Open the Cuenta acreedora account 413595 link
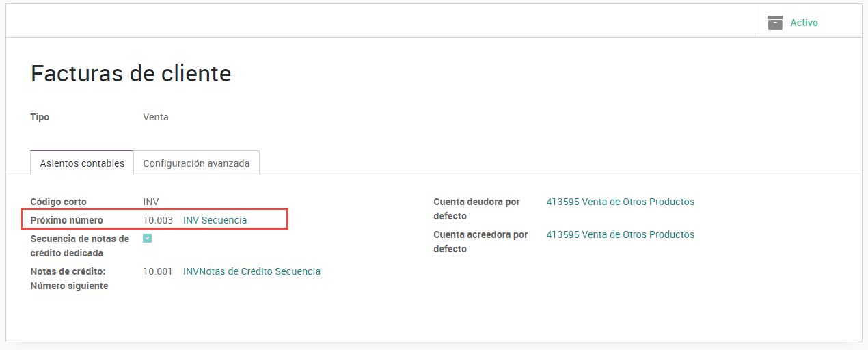The image size is (868, 350). pyautogui.click(x=620, y=234)
